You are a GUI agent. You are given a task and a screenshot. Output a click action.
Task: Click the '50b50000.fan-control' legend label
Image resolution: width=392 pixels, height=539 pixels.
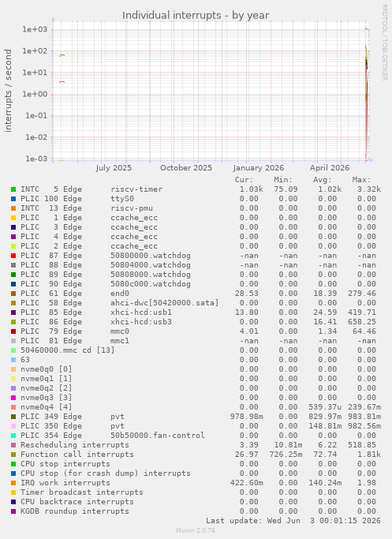coord(157,436)
